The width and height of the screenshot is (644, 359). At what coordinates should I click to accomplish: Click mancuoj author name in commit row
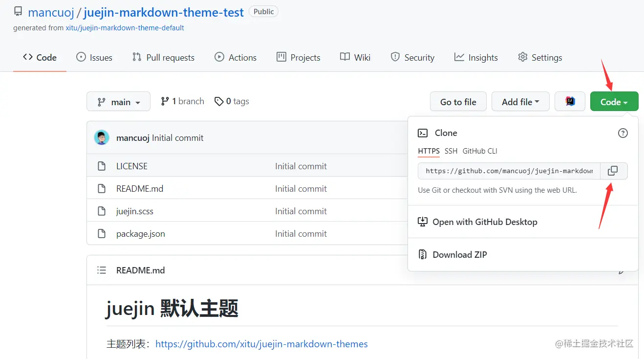(x=133, y=138)
